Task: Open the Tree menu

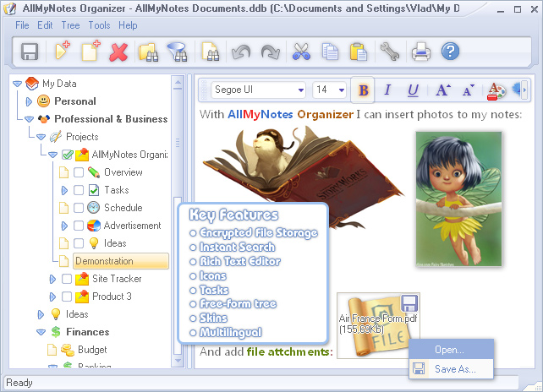Action: coord(71,25)
